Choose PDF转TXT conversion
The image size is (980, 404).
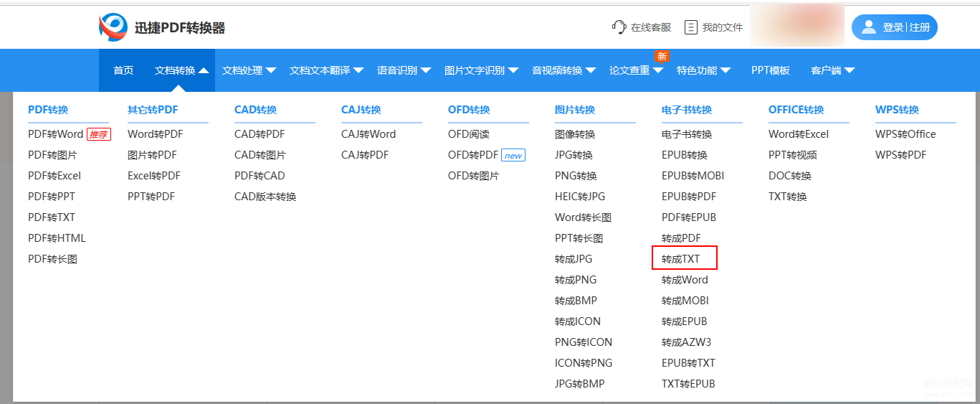tap(52, 217)
